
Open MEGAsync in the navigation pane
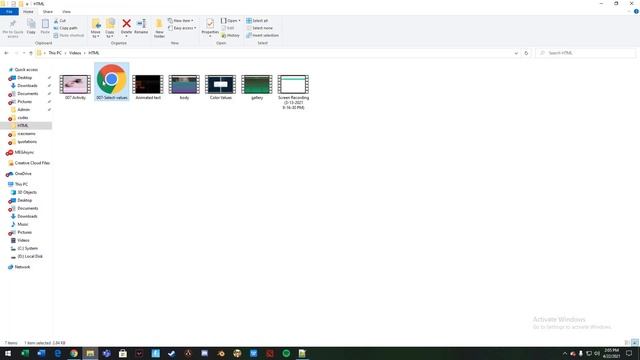(x=24, y=152)
